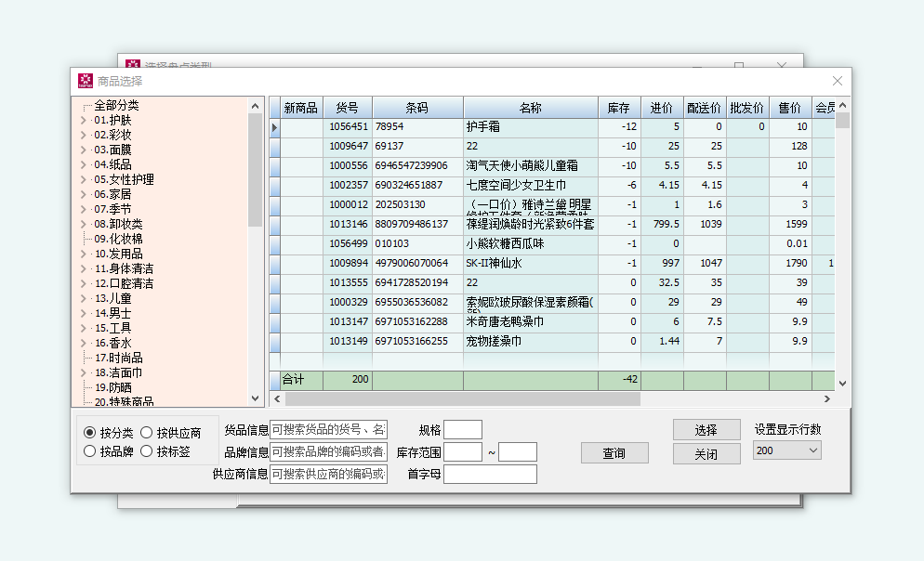
Task: Focus the 库存范围 maximum field
Action: (518, 452)
